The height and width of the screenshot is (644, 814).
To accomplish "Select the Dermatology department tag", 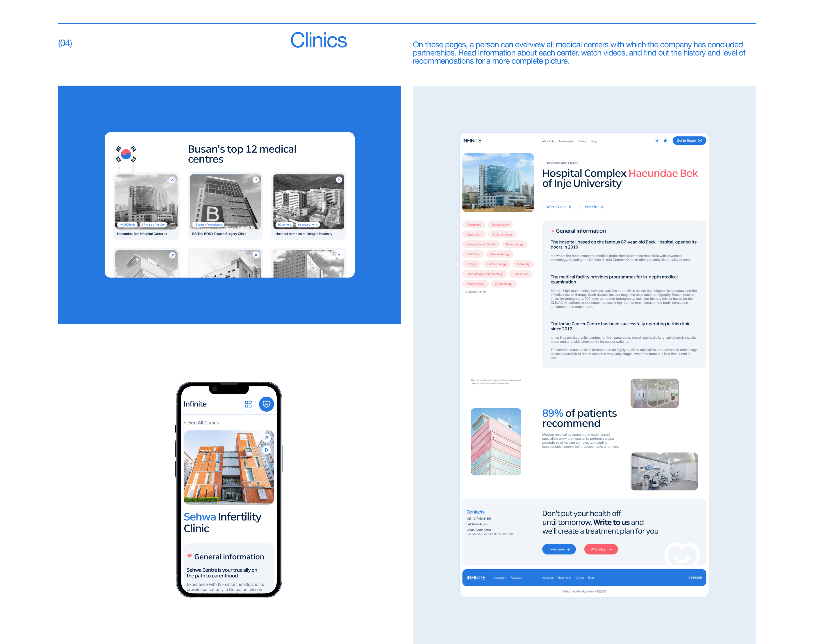I will pyautogui.click(x=500, y=224).
